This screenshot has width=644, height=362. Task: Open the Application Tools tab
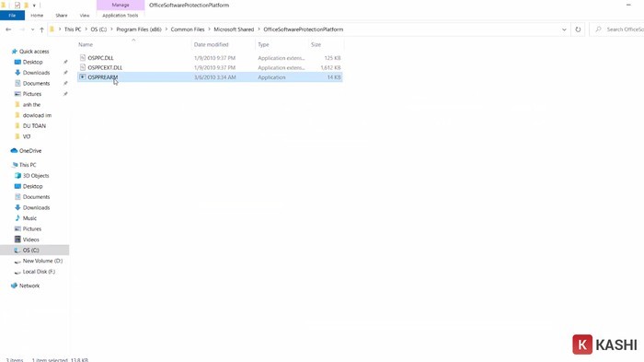(x=121, y=16)
